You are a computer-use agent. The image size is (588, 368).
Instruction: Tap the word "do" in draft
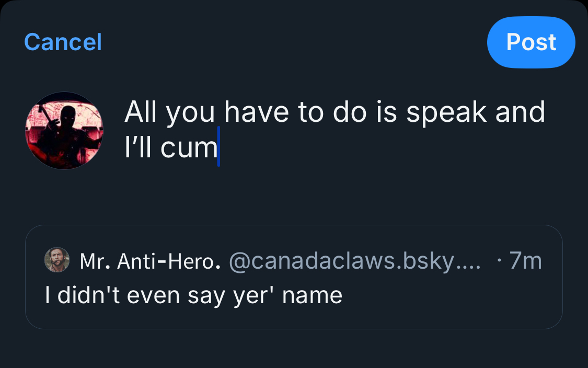[348, 111]
